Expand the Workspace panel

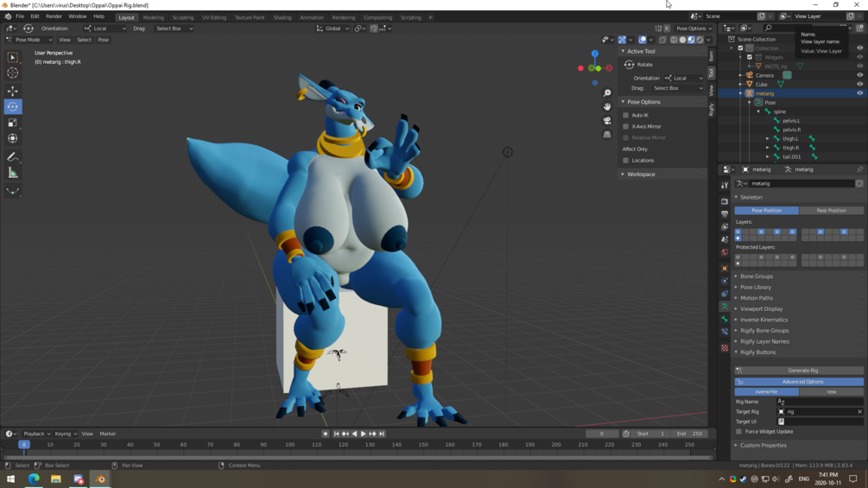pos(641,174)
